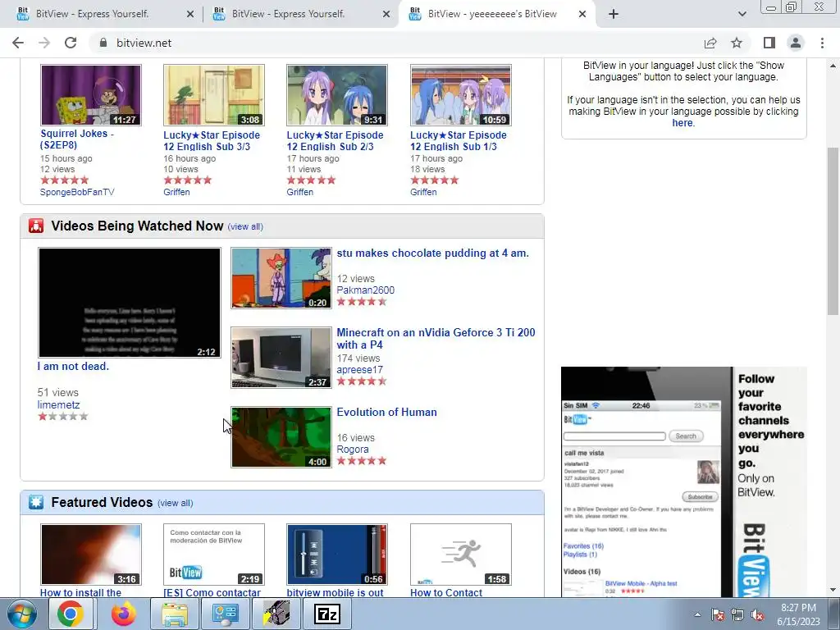Viewport: 840px width, 630px height.
Task: Open stu makes chocolate pudding thumbnail
Action: point(281,278)
